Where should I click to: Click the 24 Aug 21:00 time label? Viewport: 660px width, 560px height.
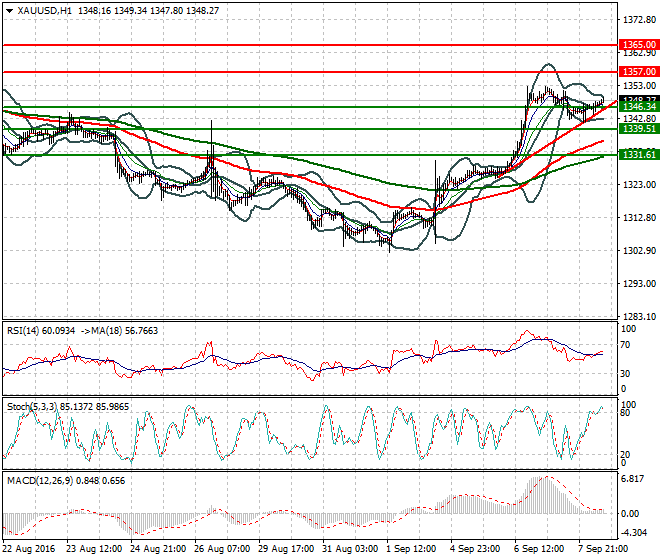(x=158, y=549)
